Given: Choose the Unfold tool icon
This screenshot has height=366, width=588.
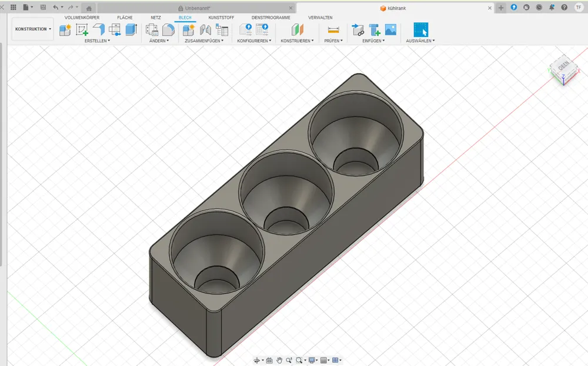Looking at the screenshot, I should pyautogui.click(x=115, y=29).
